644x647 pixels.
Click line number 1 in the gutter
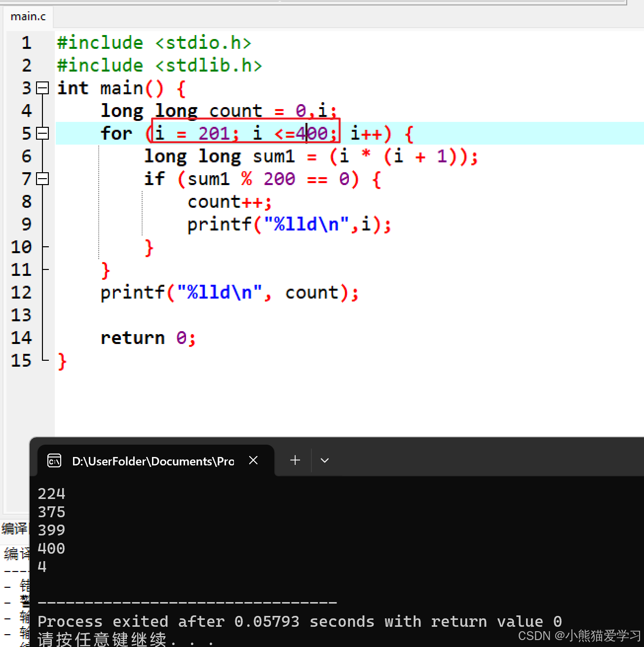(26, 43)
